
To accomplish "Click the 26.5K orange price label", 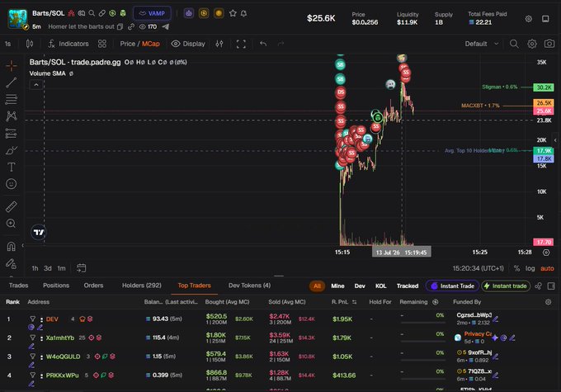I will pos(544,102).
